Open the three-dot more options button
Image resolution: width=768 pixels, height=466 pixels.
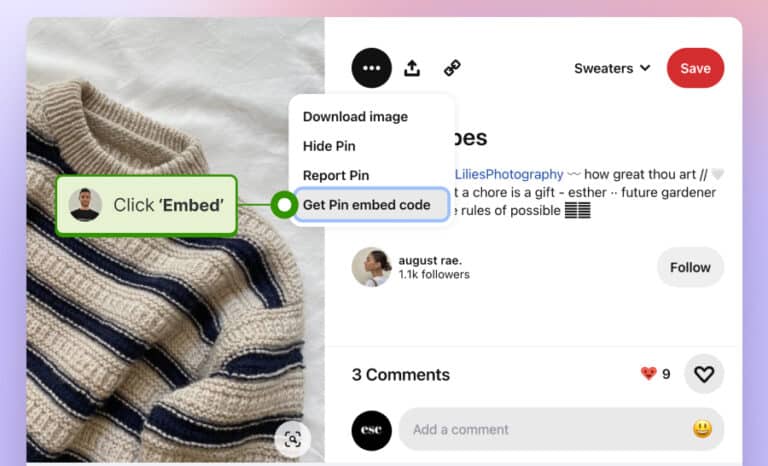pos(371,68)
